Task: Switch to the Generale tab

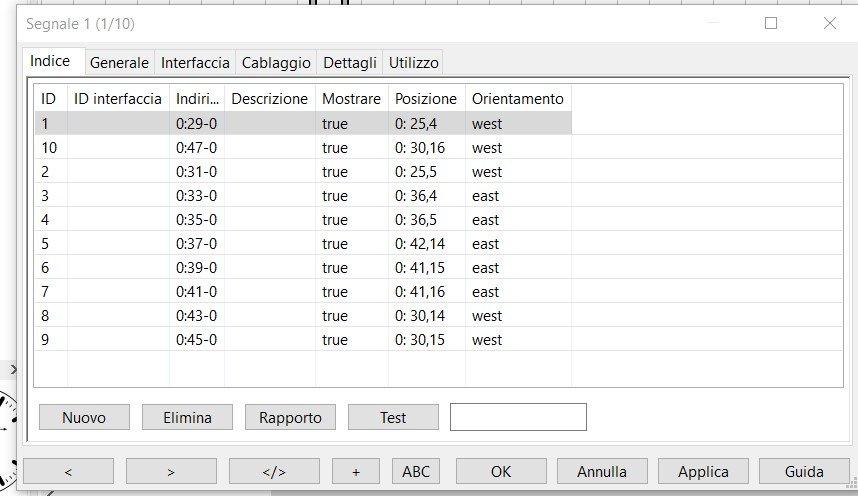Action: click(x=119, y=62)
